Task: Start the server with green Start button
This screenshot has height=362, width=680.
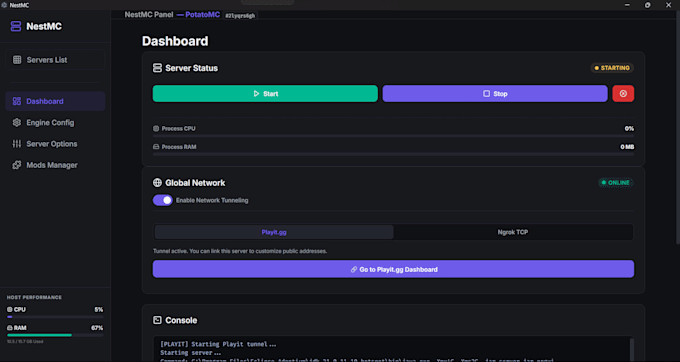Action: click(x=265, y=94)
